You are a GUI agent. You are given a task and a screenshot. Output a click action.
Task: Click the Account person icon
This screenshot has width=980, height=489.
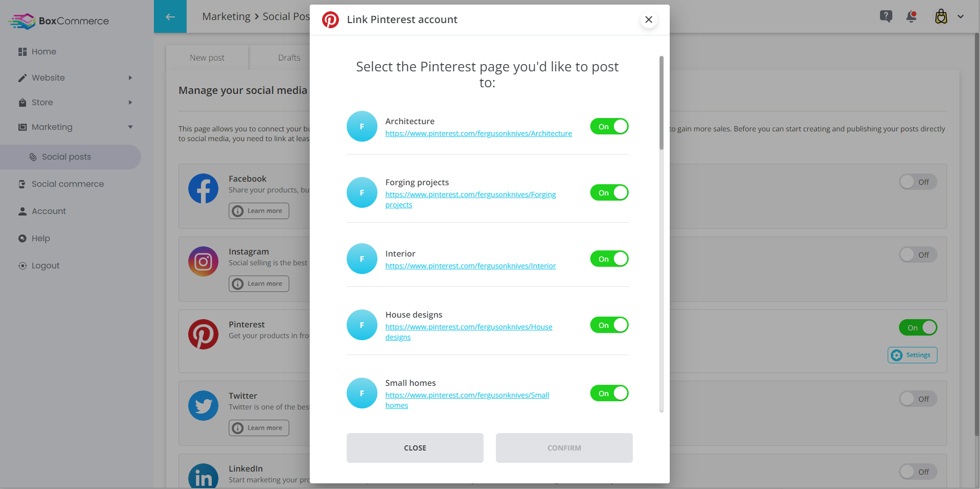(22, 211)
